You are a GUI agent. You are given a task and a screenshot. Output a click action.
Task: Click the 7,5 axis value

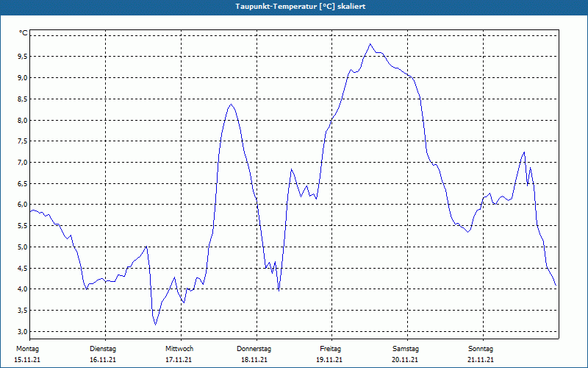(24, 141)
